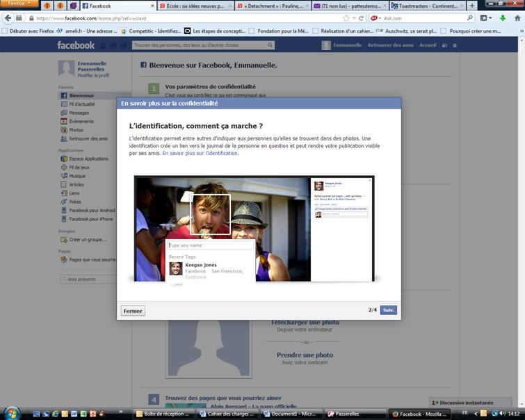Close the Facebook tab
Screen dimensions: 525x420
tap(152, 6)
